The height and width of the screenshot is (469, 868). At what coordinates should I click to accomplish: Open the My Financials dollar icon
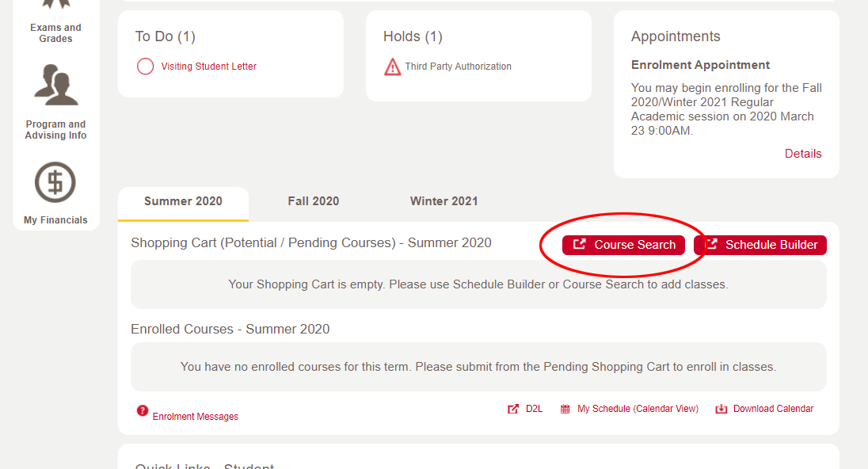55,182
